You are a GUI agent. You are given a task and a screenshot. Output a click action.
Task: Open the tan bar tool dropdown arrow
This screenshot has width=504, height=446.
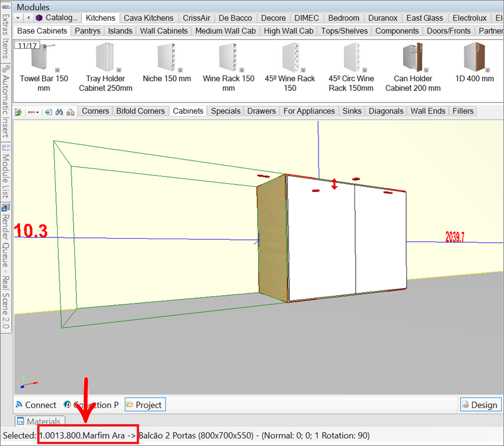[37, 113]
